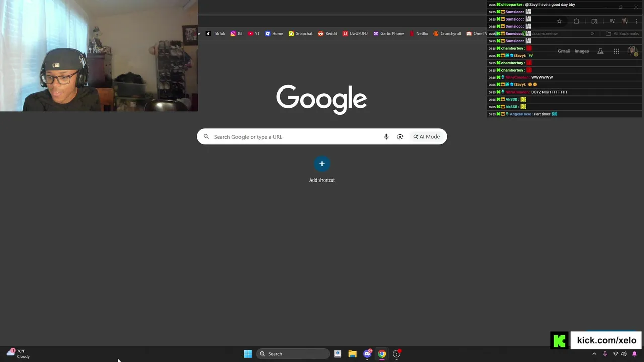Image resolution: width=644 pixels, height=362 pixels.
Task: Open Chrome three-dot menu
Action: pos(636,21)
